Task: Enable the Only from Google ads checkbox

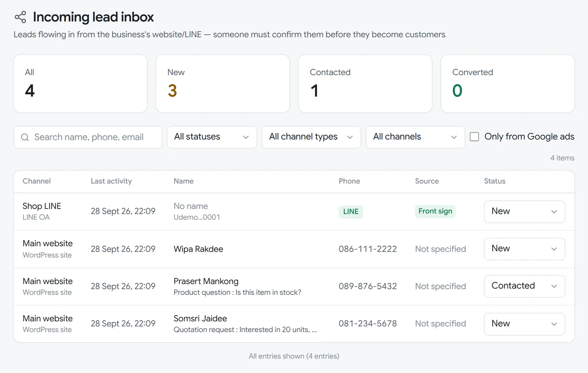Action: 474,137
